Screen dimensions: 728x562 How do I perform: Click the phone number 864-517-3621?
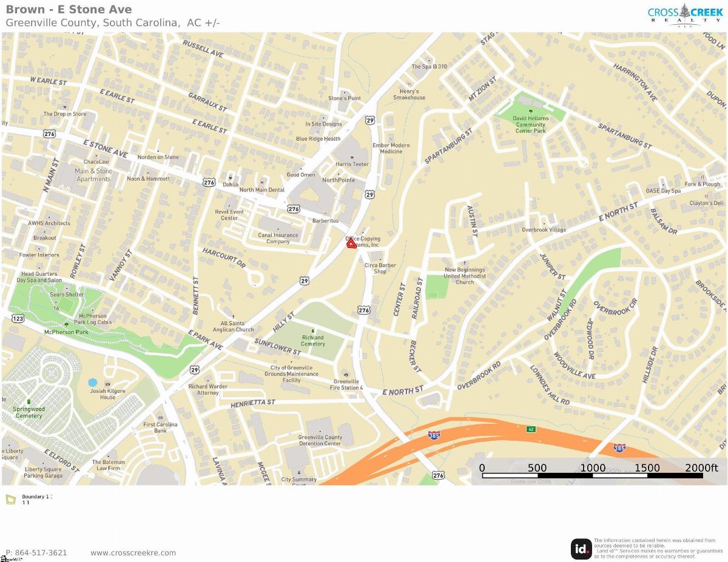[36, 553]
